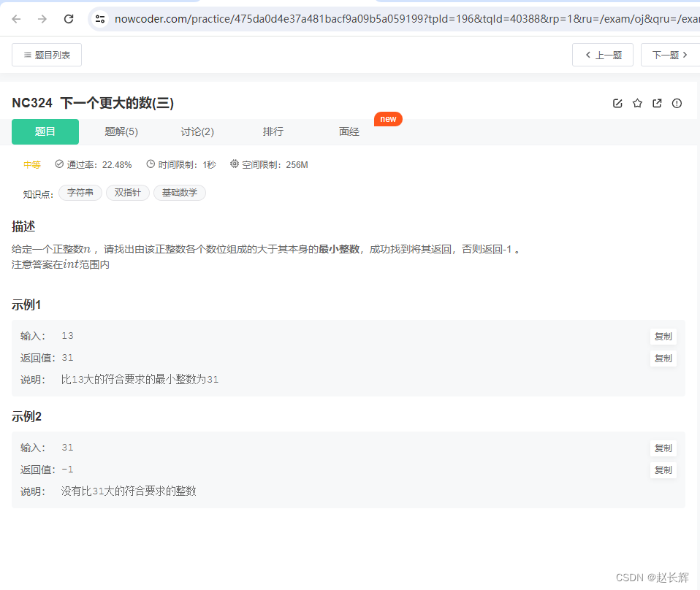Reload the current page
The width and height of the screenshot is (700, 590).
coord(68,18)
